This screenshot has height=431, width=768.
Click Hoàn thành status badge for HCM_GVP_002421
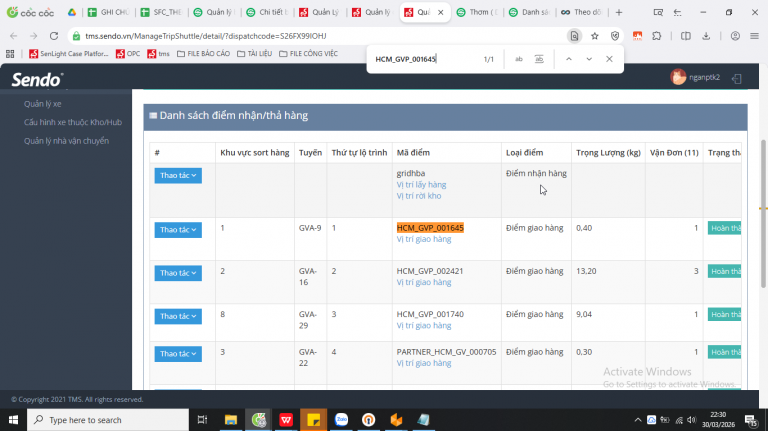pos(724,271)
